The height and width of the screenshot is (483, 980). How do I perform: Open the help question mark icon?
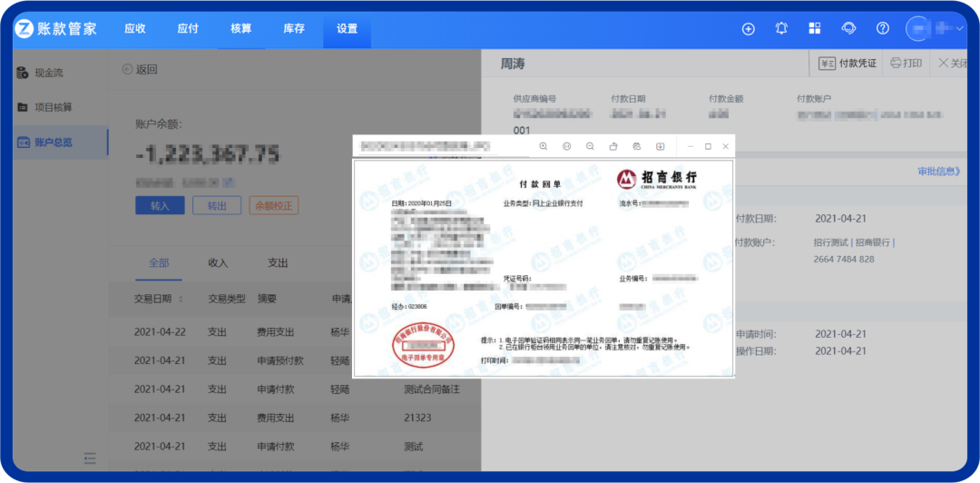pos(882,28)
